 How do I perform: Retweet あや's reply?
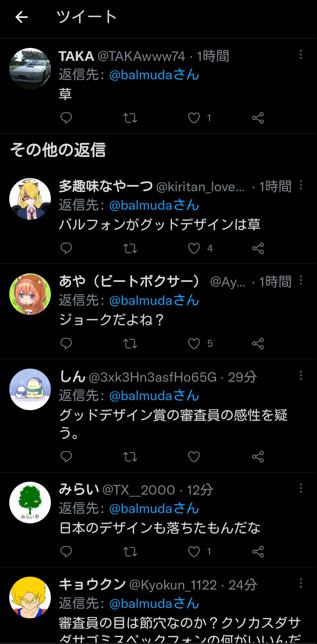[x=130, y=344]
